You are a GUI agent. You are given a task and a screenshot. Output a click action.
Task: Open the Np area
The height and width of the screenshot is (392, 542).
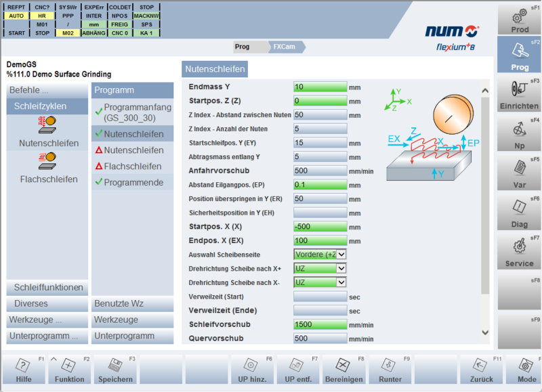click(519, 133)
